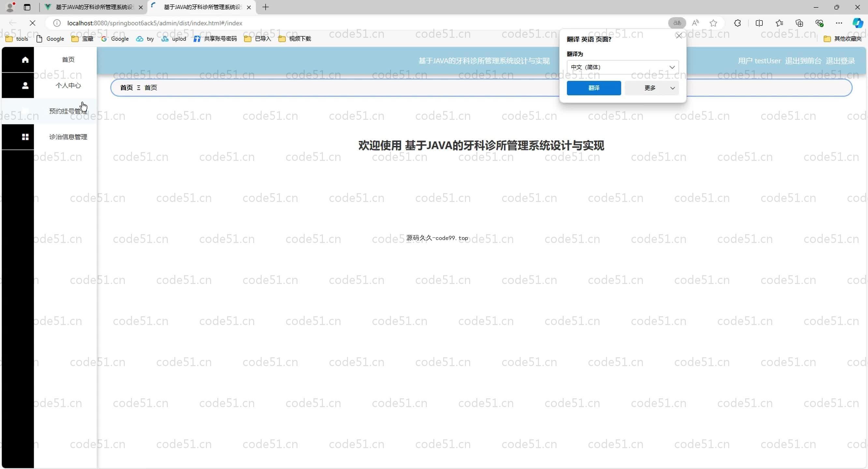Open the 首页 sidebar menu item
Screen dimensions: 868x469
point(68,60)
